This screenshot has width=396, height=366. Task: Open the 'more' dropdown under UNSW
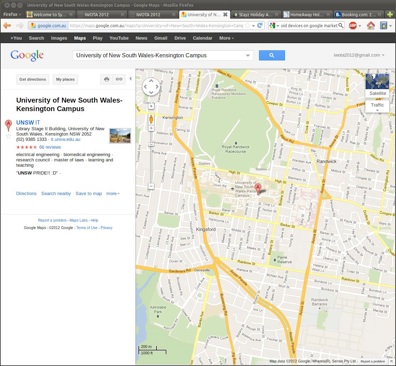point(113,193)
